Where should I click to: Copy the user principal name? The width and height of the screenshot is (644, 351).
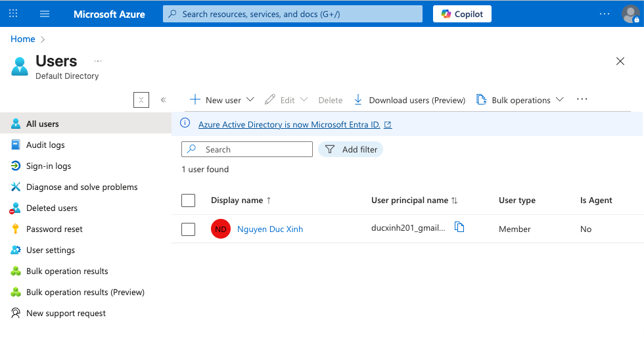[x=459, y=227]
